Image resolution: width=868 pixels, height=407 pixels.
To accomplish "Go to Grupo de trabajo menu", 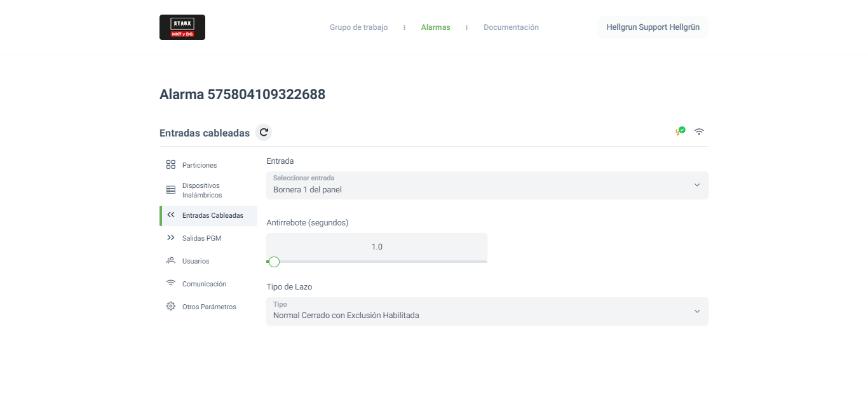I will [358, 27].
